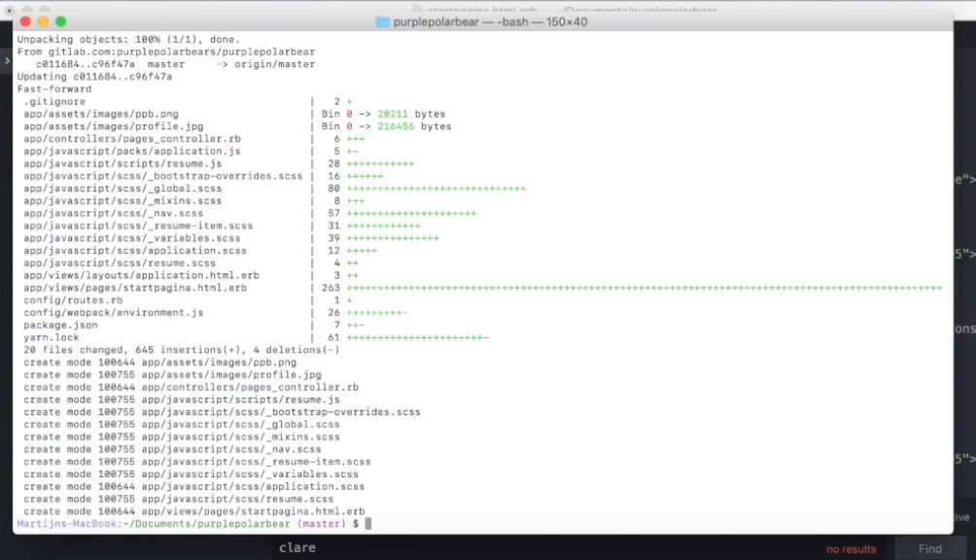Click the 'yarn.lock' line

point(52,338)
